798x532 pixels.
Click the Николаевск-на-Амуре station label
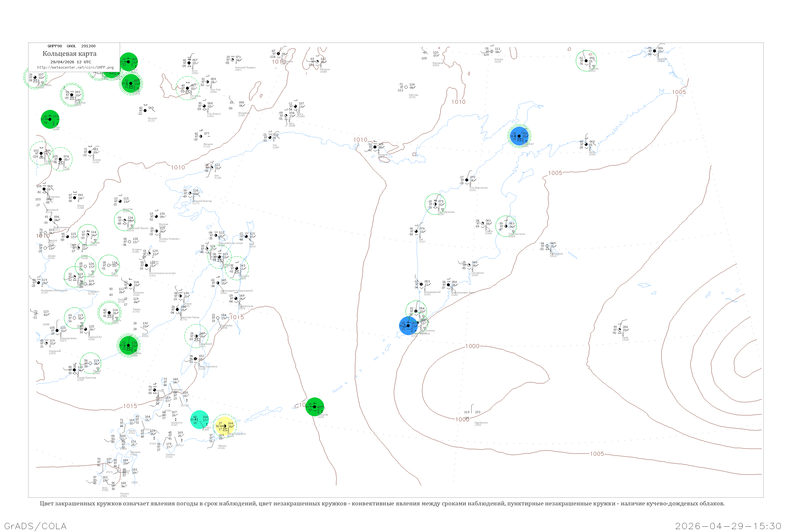(x=230, y=243)
